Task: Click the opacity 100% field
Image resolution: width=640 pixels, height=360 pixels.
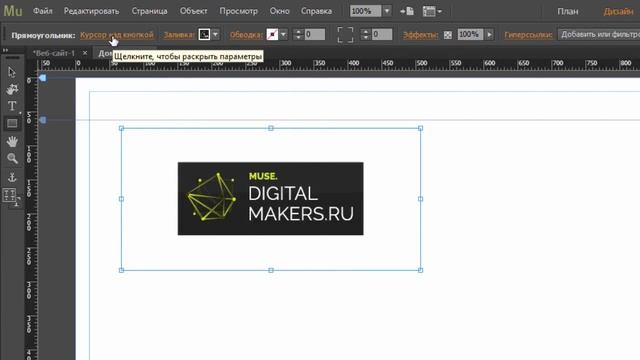Action: pos(470,35)
